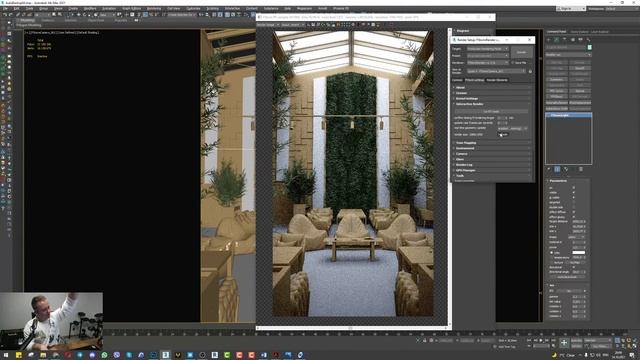Toggle the Angle Snap button in main toolbar
The image size is (640, 360).
tap(145, 15)
